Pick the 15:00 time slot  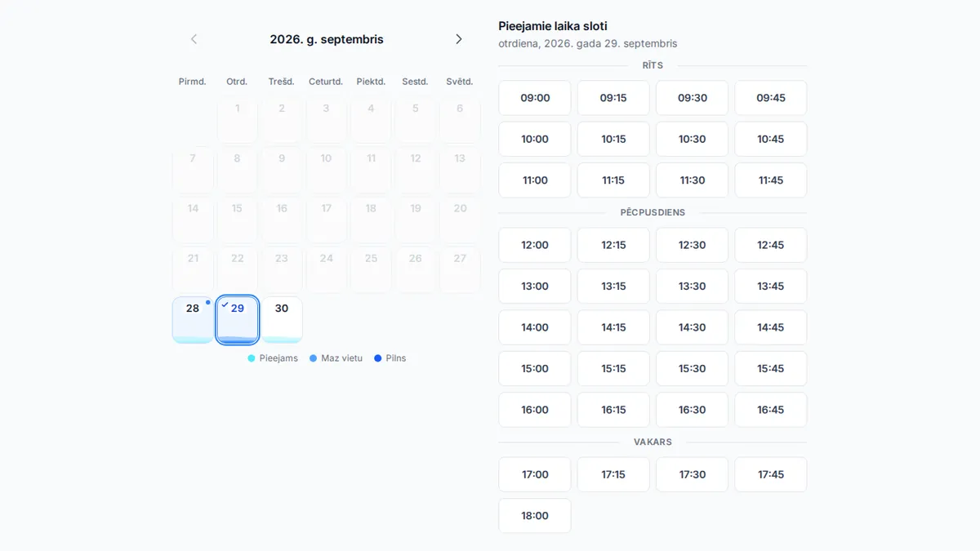(535, 369)
